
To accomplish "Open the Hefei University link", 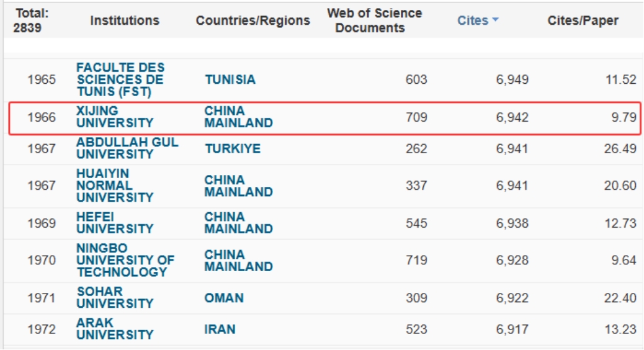I will pos(114,223).
